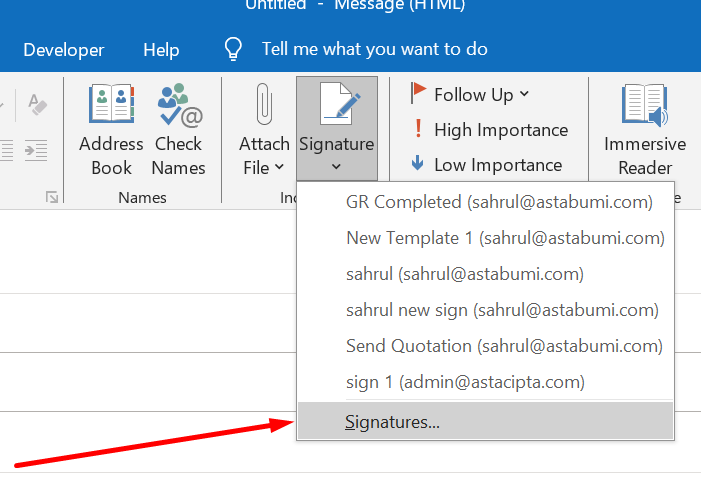Expand the Follow Up dropdown chevron
Viewport: 701px width, 490px height.
tap(525, 95)
